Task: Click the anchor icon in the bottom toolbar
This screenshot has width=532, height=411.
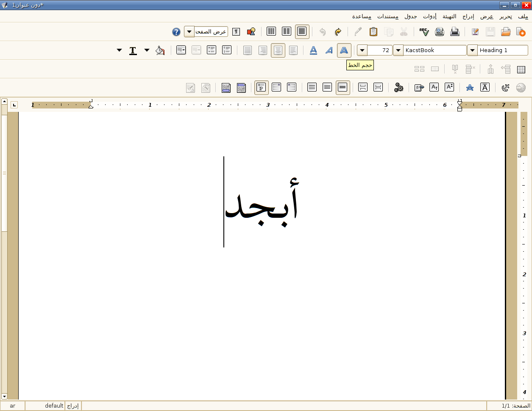Action: (x=506, y=88)
